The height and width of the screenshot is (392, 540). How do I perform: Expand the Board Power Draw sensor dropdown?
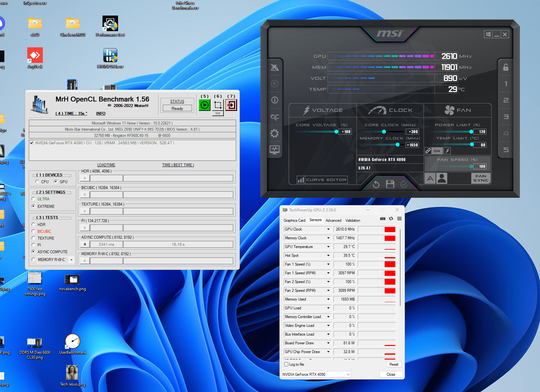point(328,343)
